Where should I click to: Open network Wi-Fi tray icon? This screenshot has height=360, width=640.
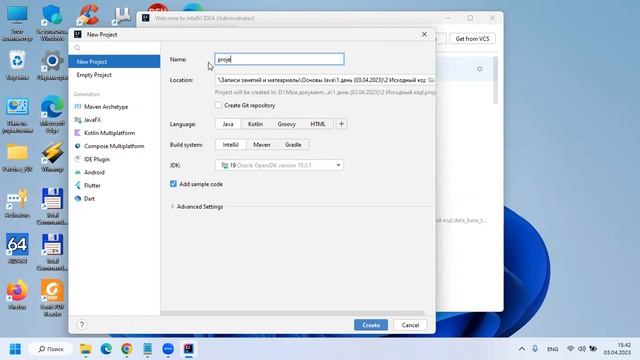click(571, 349)
